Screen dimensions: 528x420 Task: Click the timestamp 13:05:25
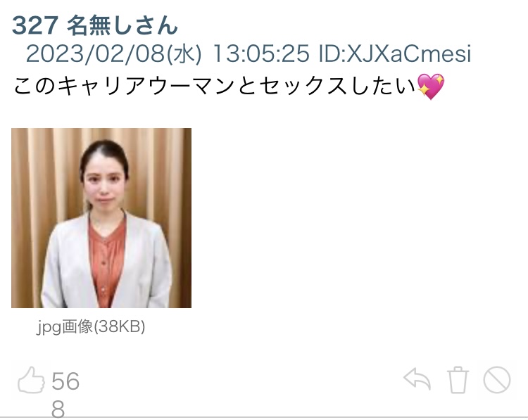(261, 53)
